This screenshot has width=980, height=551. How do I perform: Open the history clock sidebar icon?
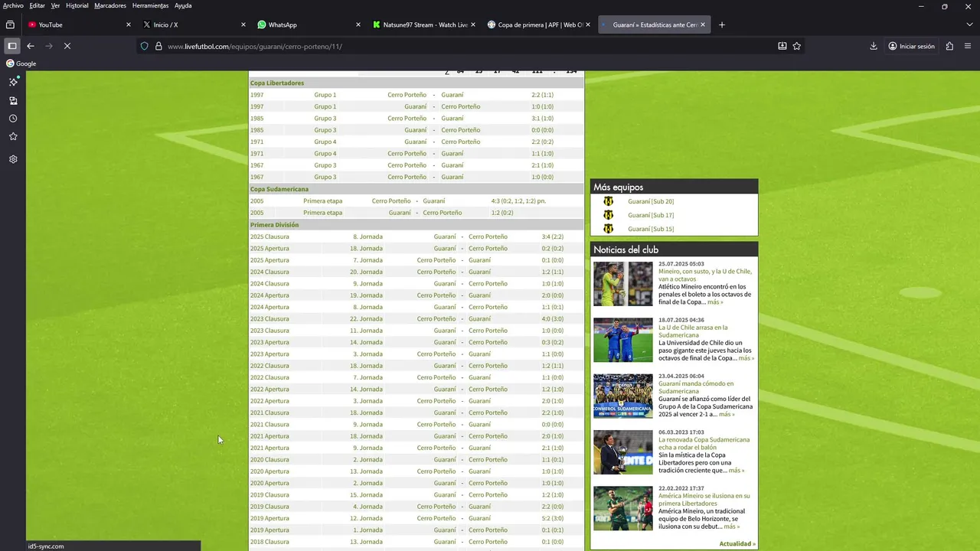point(13,119)
